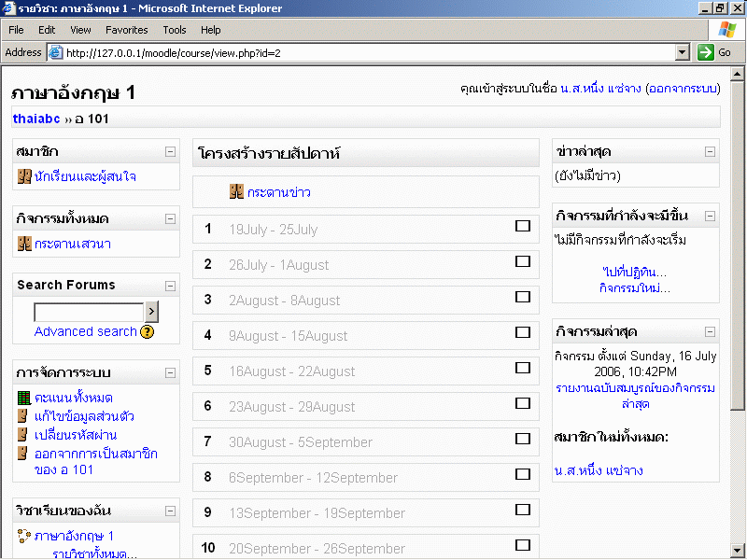The height and width of the screenshot is (560, 747).
Task: Toggle the square box for week 8
Action: tap(523, 474)
